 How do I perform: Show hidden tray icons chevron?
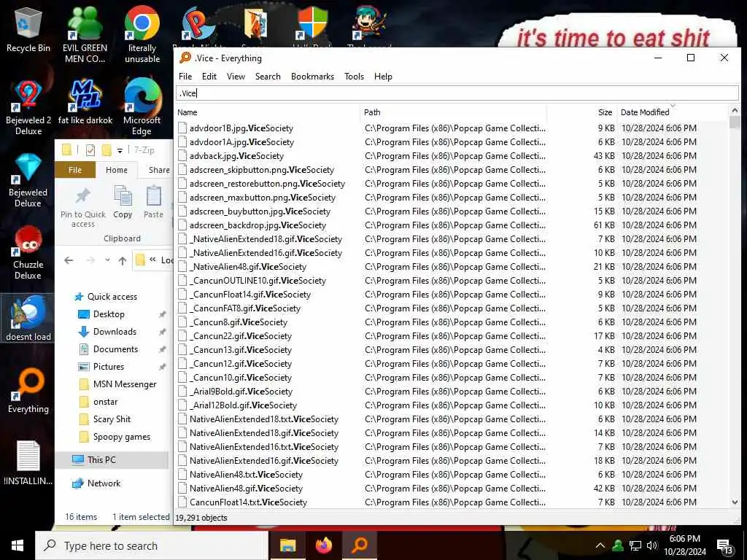tap(600, 545)
